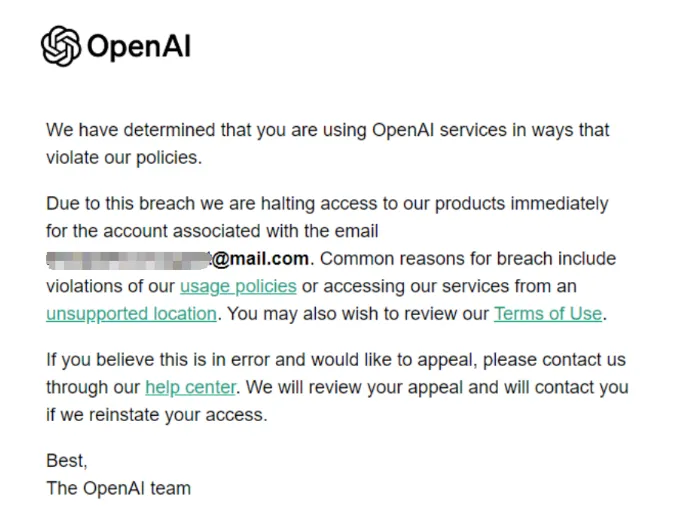
Task: Open the usage policies link
Action: point(238,286)
